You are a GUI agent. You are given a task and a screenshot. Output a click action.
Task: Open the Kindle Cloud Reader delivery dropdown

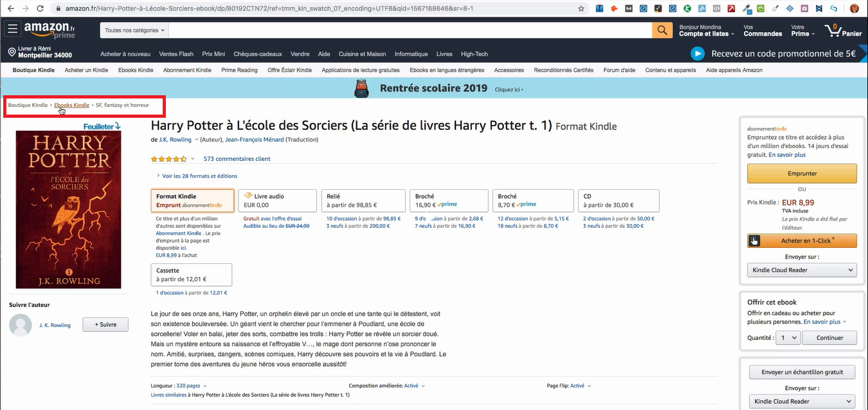pos(802,270)
